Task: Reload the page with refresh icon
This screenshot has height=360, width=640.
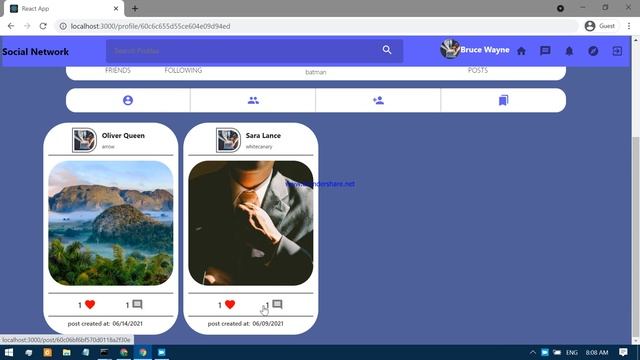Action: (x=43, y=26)
